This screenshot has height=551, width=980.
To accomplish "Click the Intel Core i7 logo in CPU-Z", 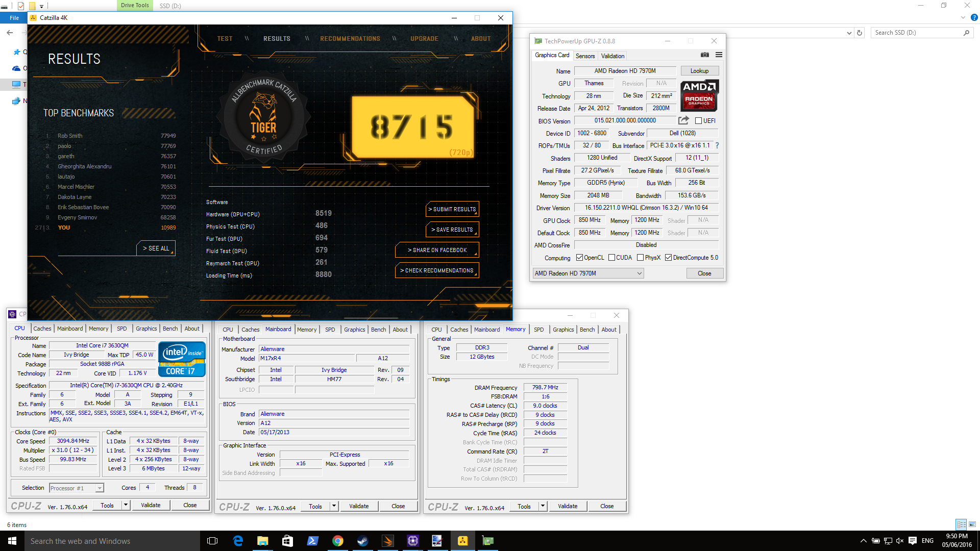I will [182, 359].
